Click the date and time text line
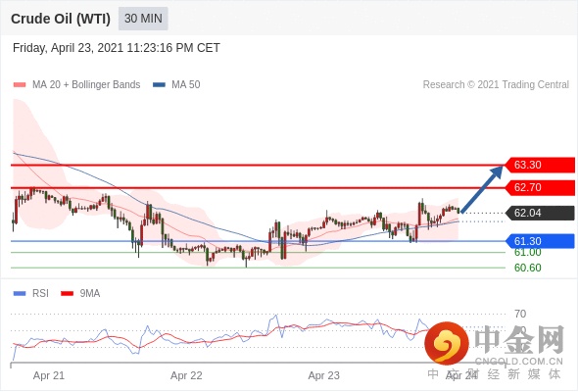The image size is (578, 392). (117, 48)
